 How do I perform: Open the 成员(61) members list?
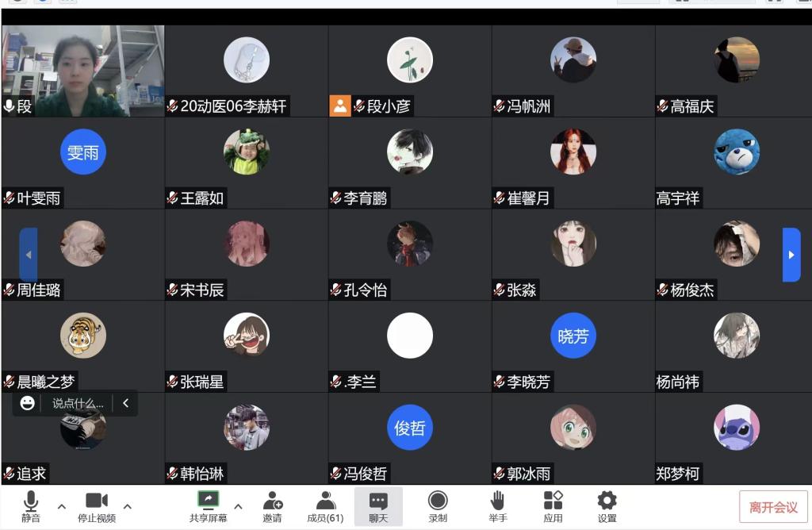(x=325, y=506)
